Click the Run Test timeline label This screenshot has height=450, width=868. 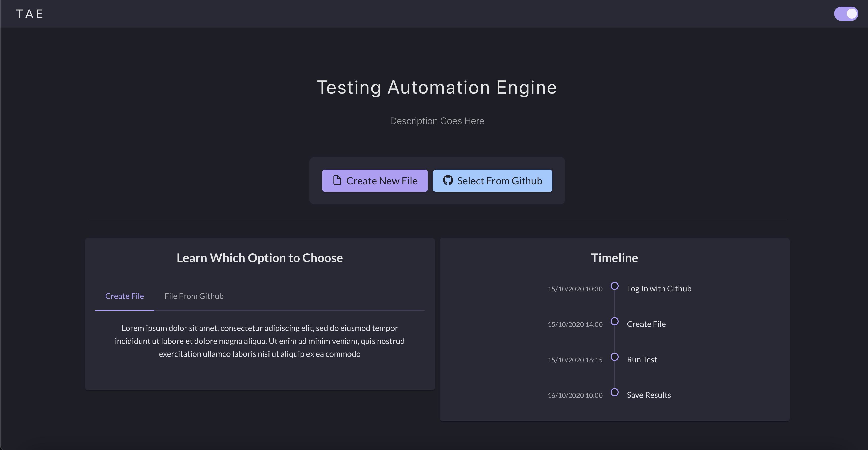pos(642,360)
